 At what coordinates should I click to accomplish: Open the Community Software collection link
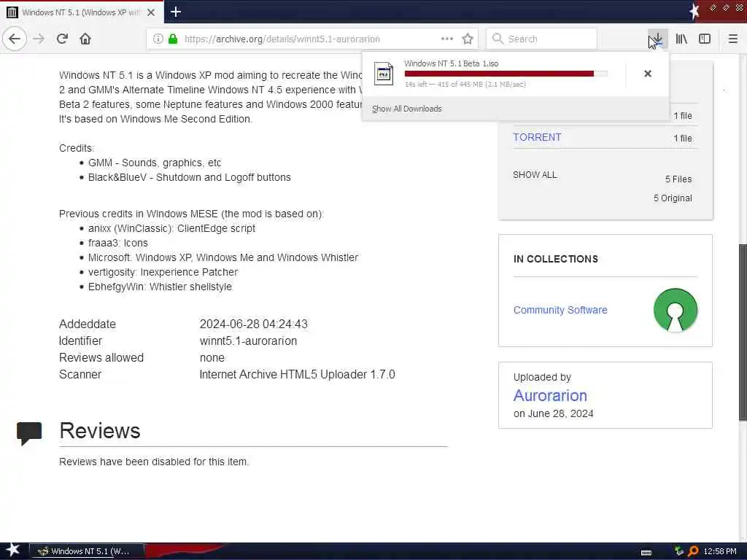(560, 310)
